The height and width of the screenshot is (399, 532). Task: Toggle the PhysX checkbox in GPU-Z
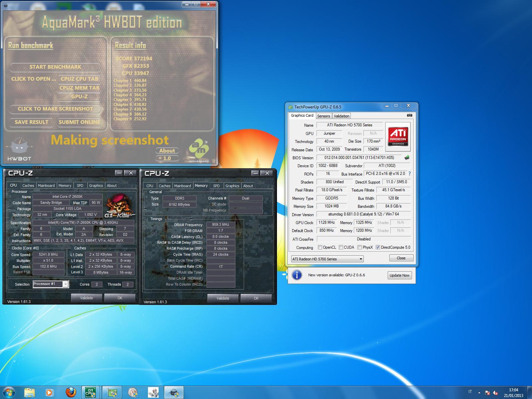(359, 247)
